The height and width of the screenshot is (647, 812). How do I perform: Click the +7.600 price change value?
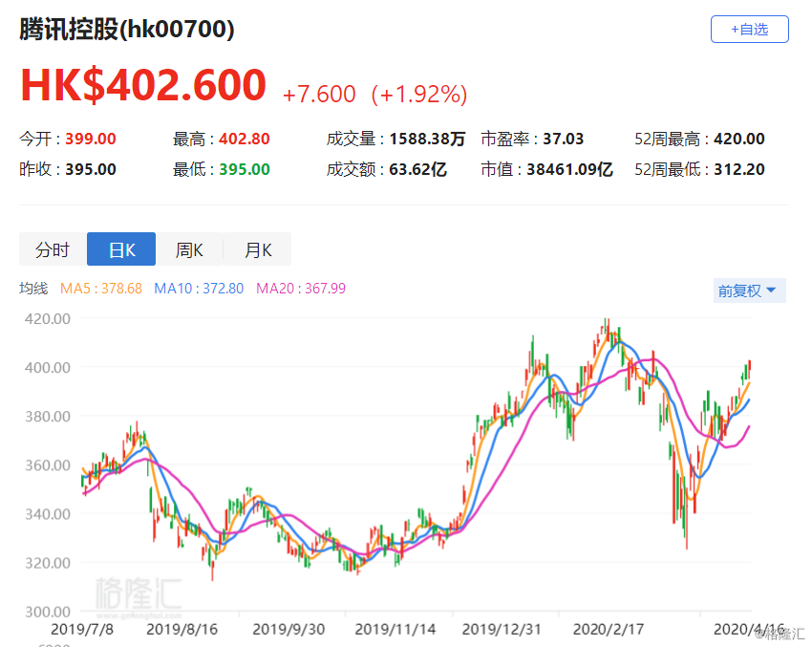[x=319, y=95]
